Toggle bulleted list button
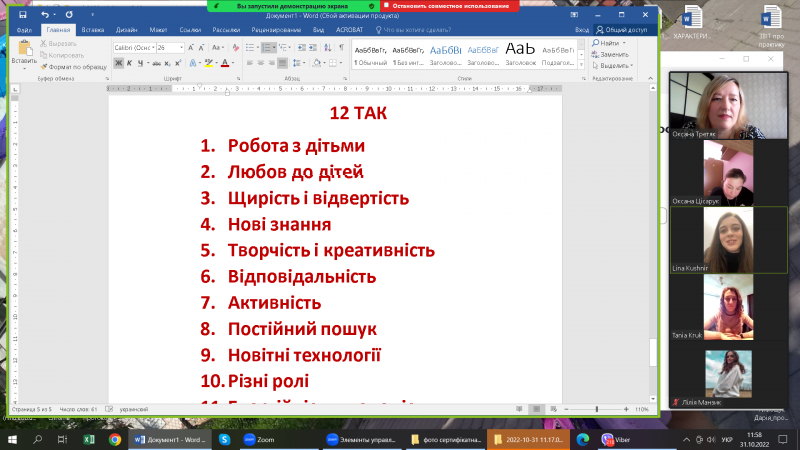The image size is (800, 450). 249,47
